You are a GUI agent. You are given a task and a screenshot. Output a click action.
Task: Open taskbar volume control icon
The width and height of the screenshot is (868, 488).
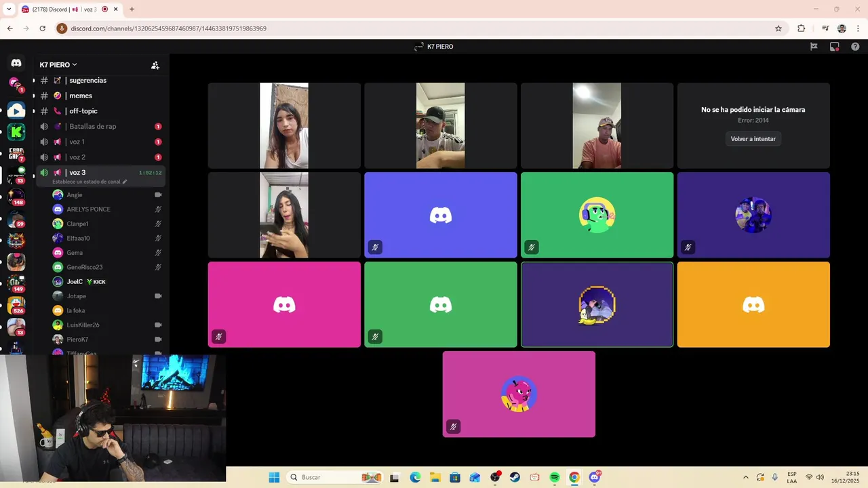point(821,477)
